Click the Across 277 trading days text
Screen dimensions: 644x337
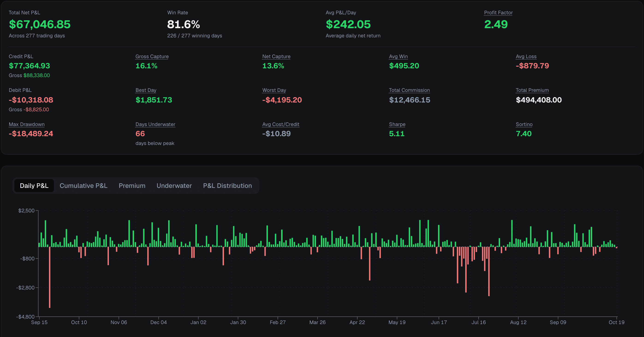point(37,36)
